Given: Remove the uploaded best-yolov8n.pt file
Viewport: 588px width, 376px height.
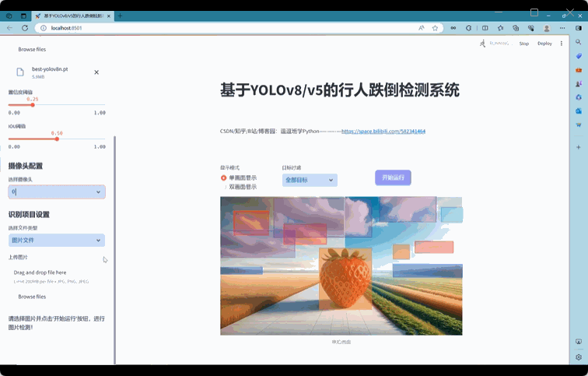Looking at the screenshot, I should click(96, 72).
